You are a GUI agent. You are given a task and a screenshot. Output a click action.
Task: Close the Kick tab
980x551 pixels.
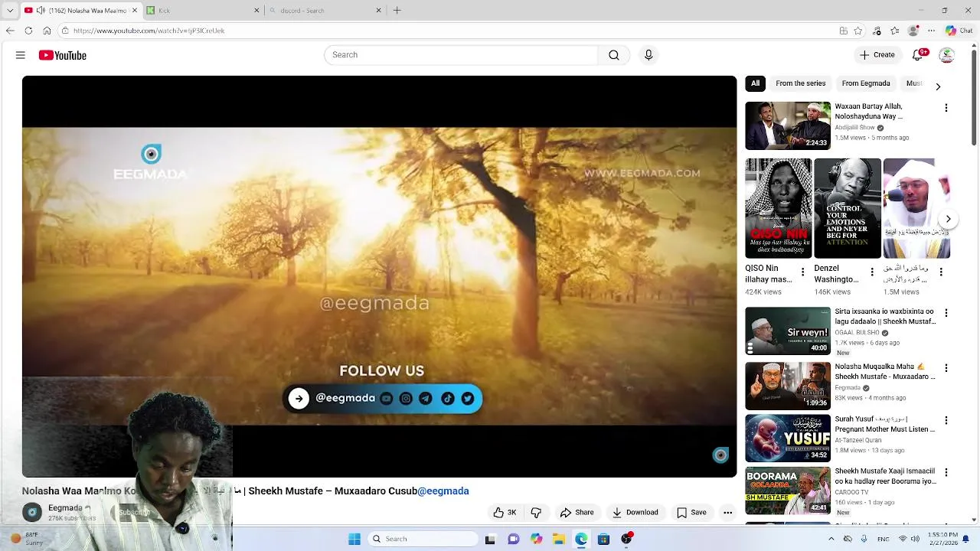click(256, 11)
